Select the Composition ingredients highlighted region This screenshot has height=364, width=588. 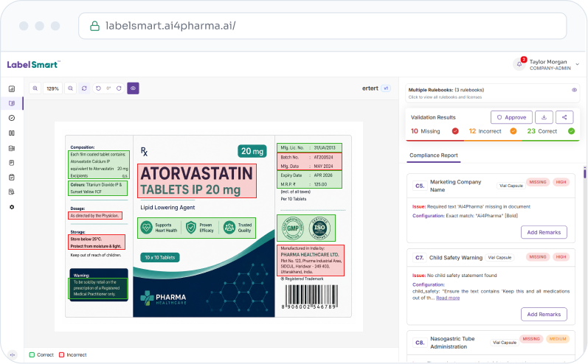pyautogui.click(x=99, y=165)
